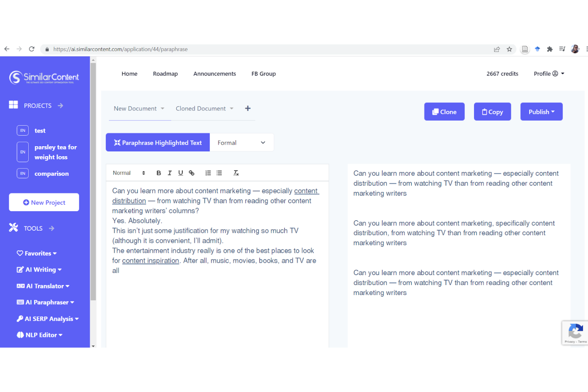Viewport: 588px width, 392px height.
Task: Open the test project
Action: (40, 131)
